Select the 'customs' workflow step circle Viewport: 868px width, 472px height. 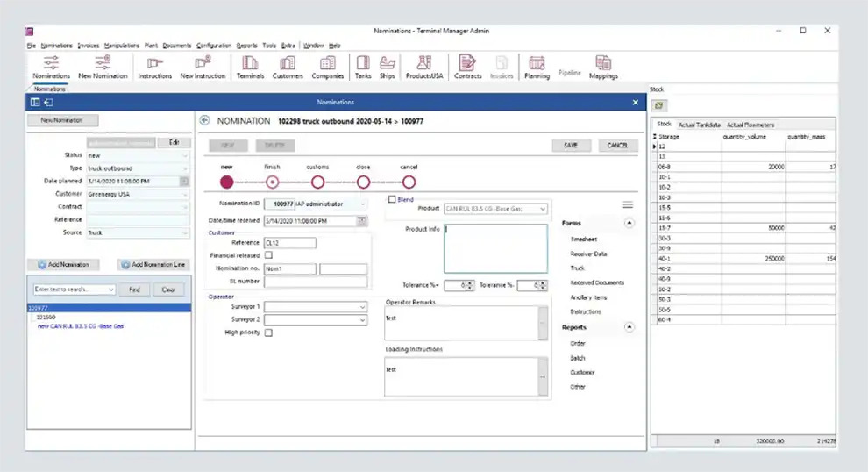coord(317,182)
